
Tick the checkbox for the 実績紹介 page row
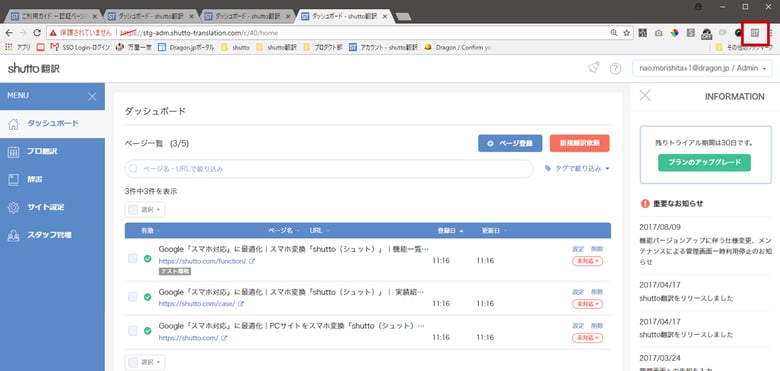tap(133, 297)
